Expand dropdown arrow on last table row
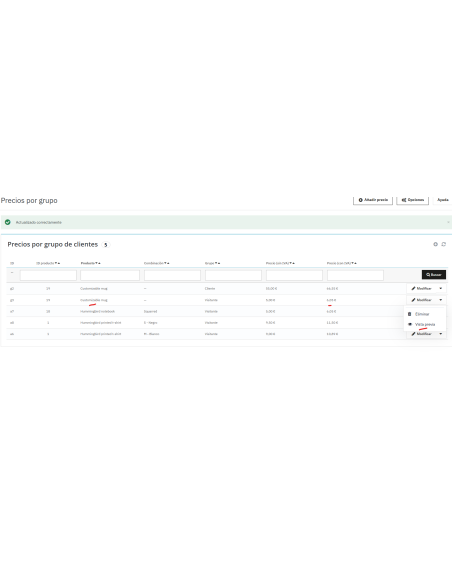Viewport: 452px width, 584px height. coord(440,334)
